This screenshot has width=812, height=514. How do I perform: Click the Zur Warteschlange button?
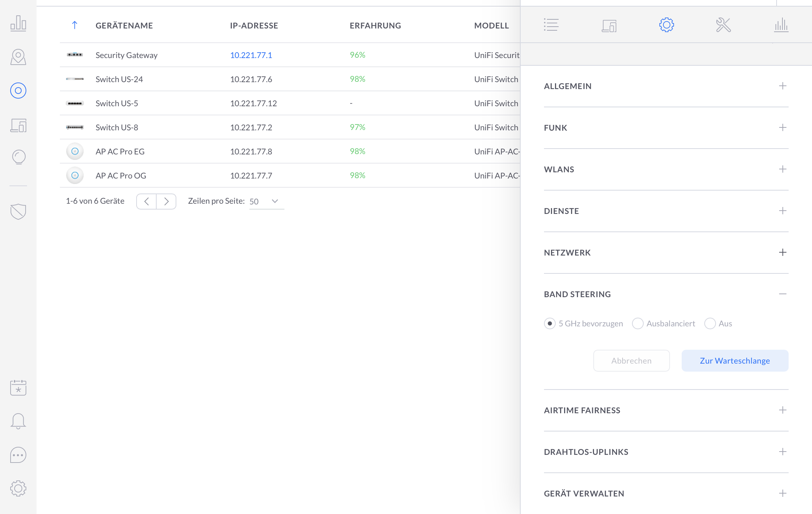coord(735,361)
